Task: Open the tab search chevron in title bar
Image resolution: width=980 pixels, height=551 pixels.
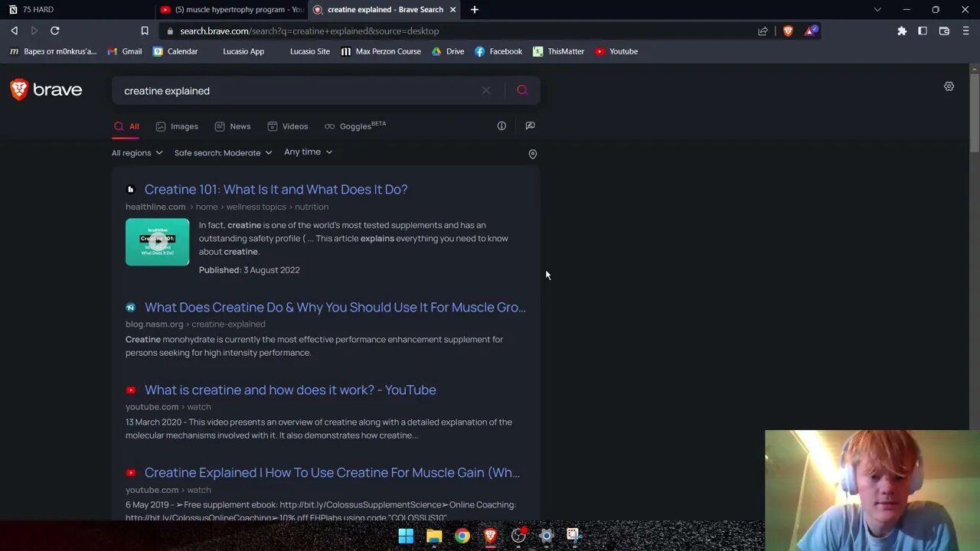Action: [877, 9]
